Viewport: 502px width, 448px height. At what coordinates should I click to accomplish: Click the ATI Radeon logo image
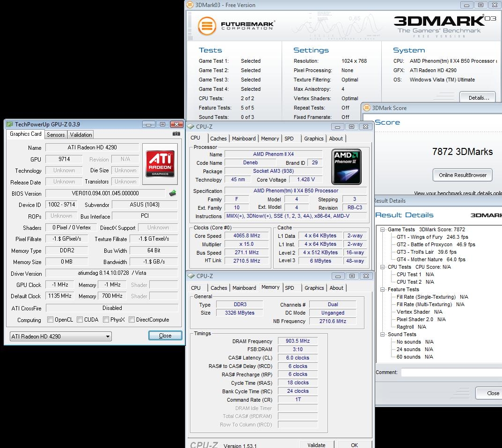point(160,163)
